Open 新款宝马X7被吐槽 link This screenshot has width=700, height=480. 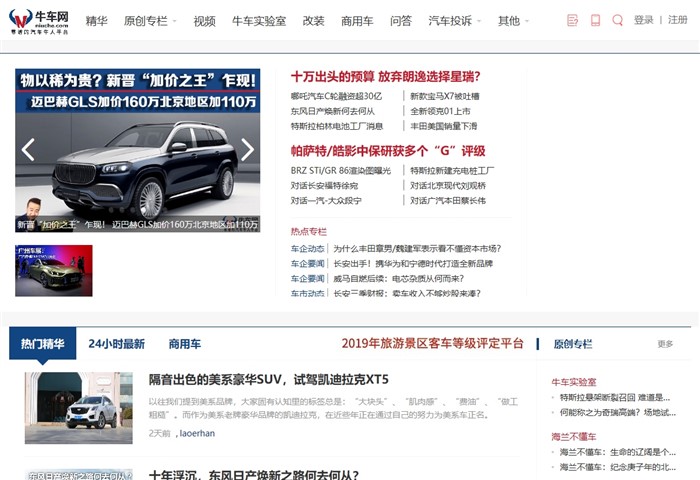tap(445, 96)
